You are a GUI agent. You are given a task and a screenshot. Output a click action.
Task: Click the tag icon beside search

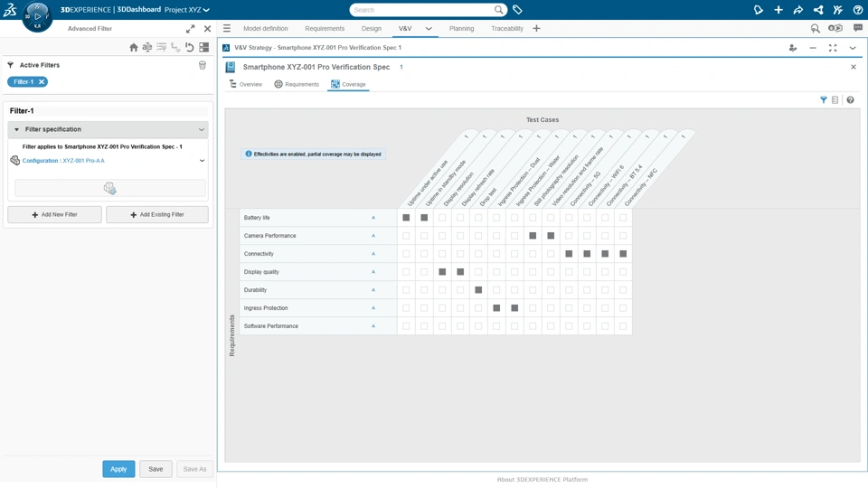[517, 10]
